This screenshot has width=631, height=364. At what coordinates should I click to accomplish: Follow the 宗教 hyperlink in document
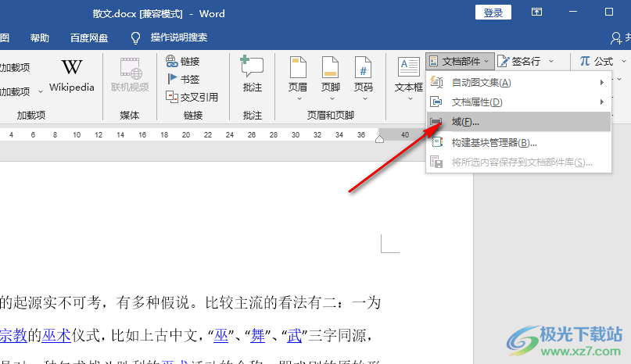(14, 336)
